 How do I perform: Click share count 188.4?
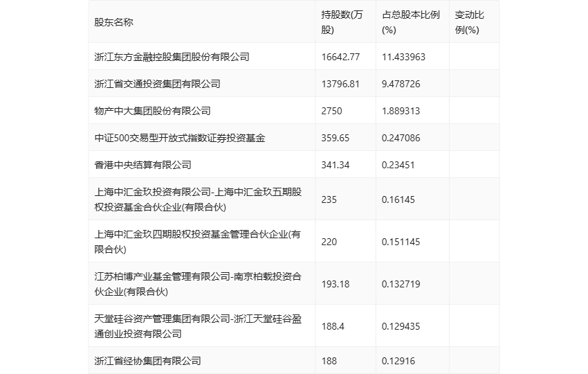pyautogui.click(x=333, y=327)
